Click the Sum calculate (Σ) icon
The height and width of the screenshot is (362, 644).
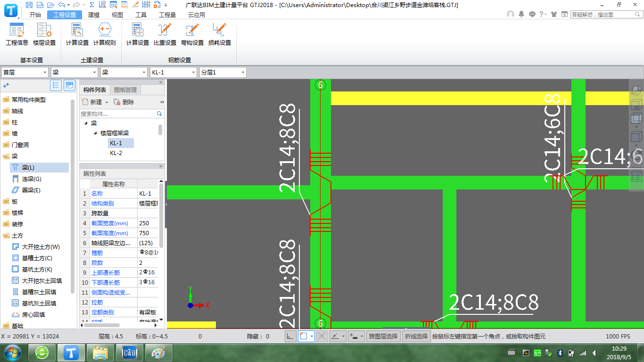pyautogui.click(x=91, y=5)
